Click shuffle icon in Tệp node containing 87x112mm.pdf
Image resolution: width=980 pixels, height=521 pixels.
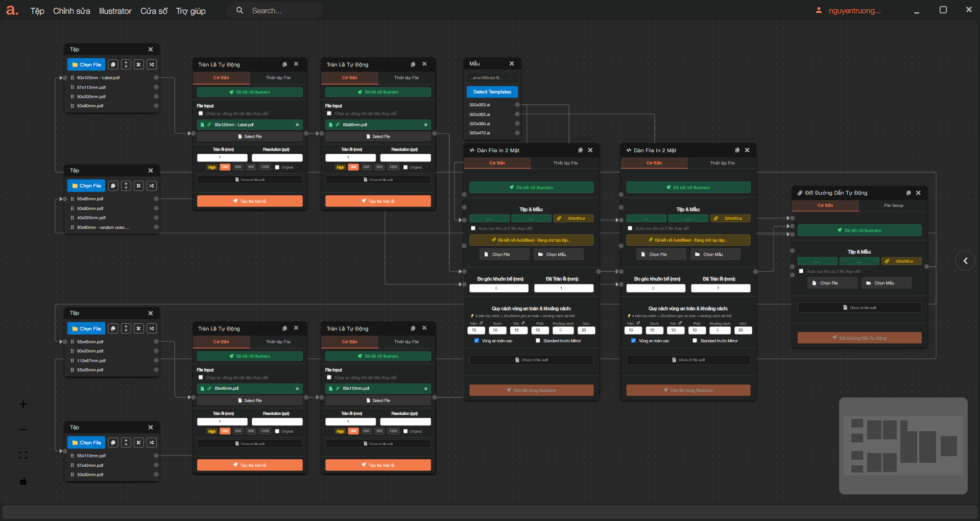(152, 65)
